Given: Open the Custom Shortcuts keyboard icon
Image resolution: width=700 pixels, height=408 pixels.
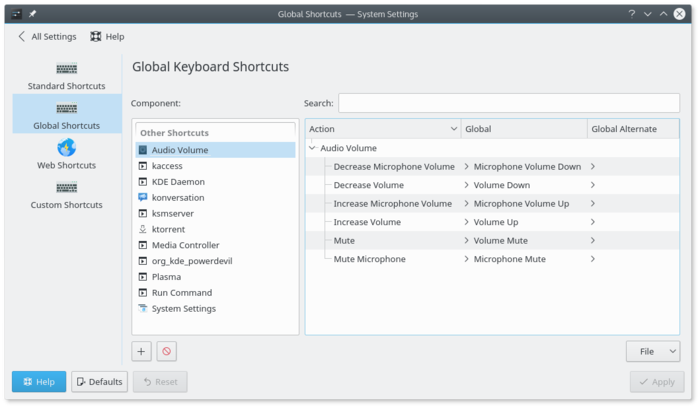Looking at the screenshot, I should pos(66,188).
